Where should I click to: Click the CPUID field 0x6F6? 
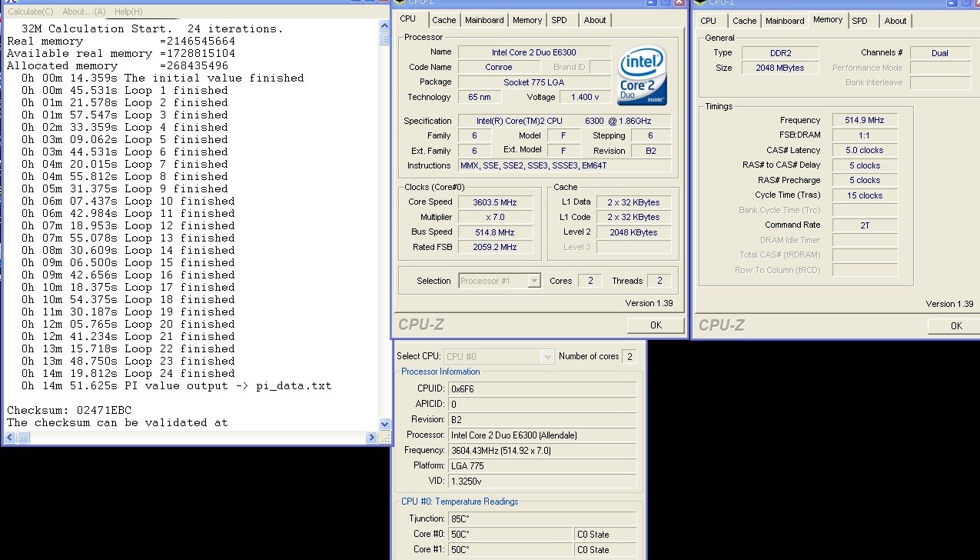[542, 389]
